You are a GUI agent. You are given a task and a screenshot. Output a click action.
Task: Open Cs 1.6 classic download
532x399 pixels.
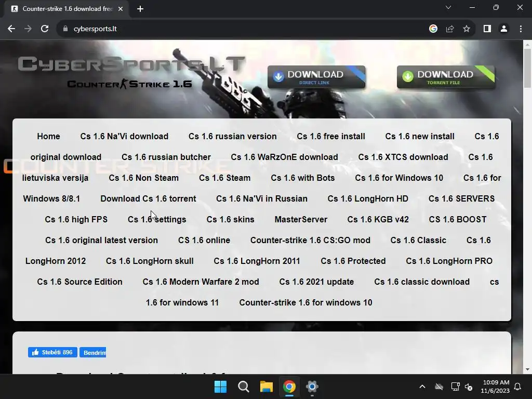422,282
